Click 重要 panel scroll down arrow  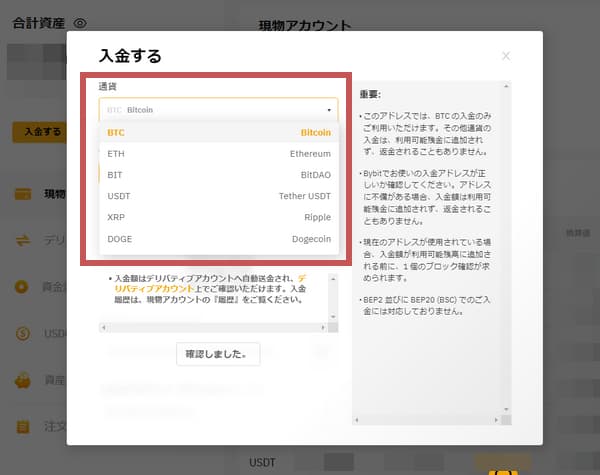coord(506,410)
